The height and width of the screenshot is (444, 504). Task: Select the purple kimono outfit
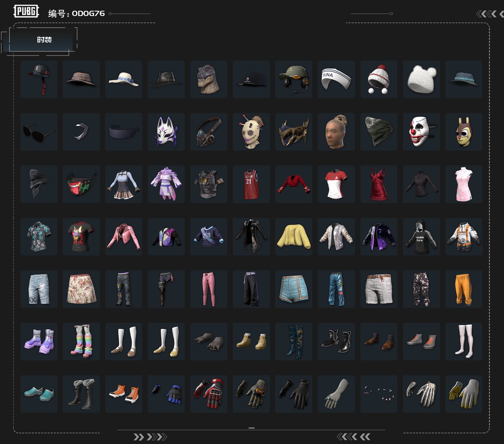(x=166, y=184)
